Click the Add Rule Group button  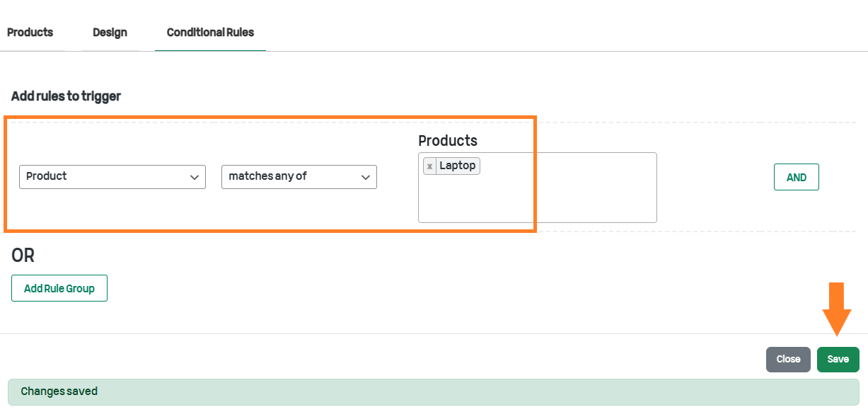(59, 288)
